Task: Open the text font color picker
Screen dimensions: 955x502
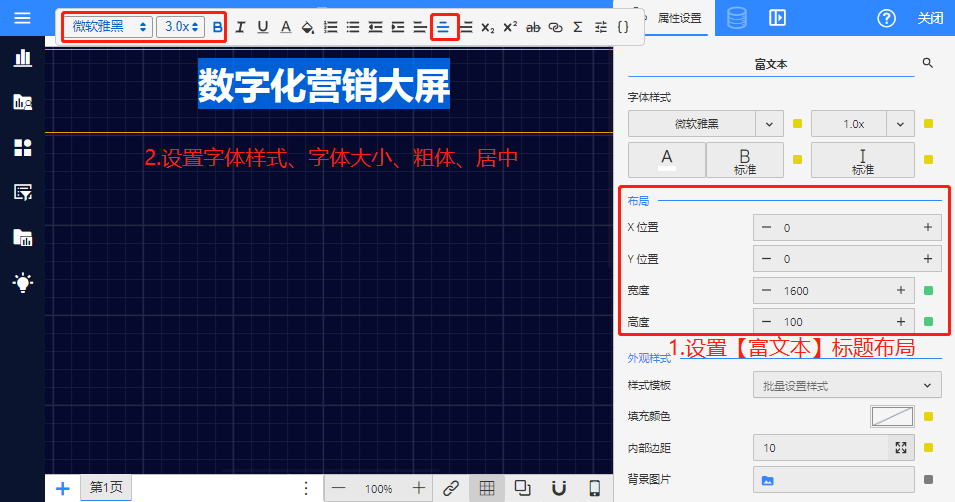Action: [x=285, y=27]
